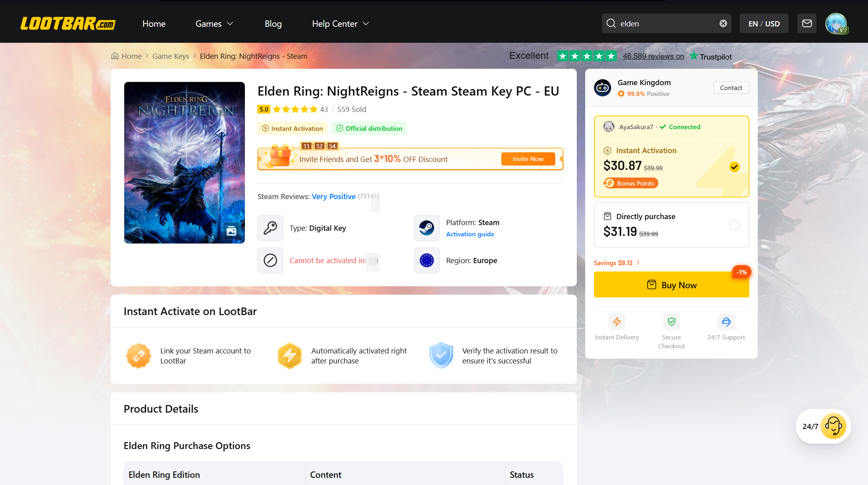The image size is (868, 485).
Task: Open the 46,589 reviews on Trustpilot link
Action: tap(653, 56)
